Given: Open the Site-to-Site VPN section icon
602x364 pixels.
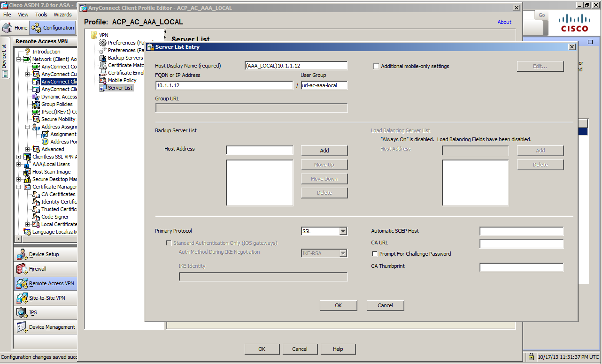Looking at the screenshot, I should [22, 298].
